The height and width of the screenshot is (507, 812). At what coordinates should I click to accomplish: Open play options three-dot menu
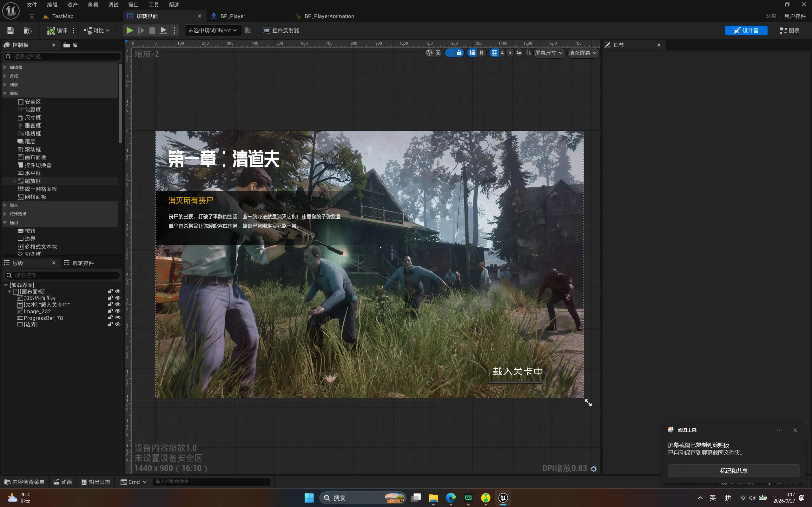[x=174, y=30]
